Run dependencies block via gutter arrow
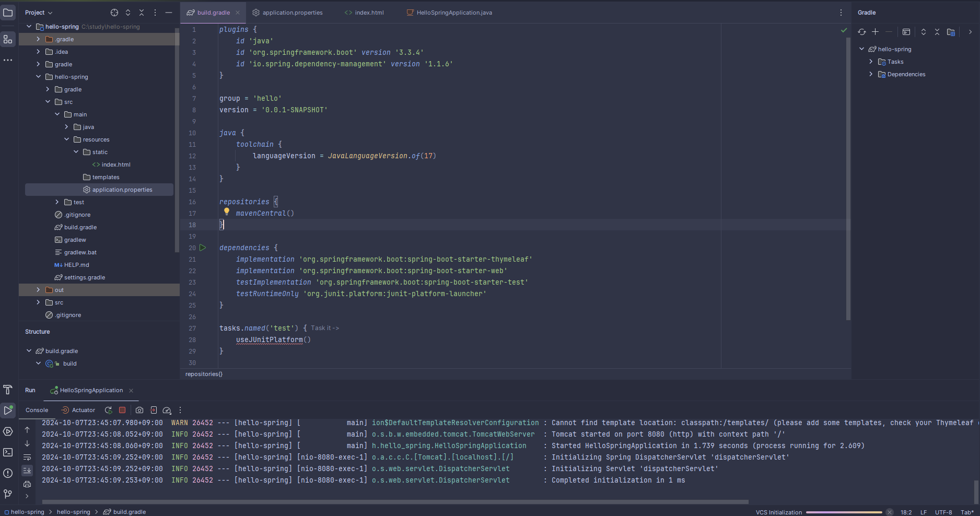This screenshot has height=516, width=980. coord(203,248)
